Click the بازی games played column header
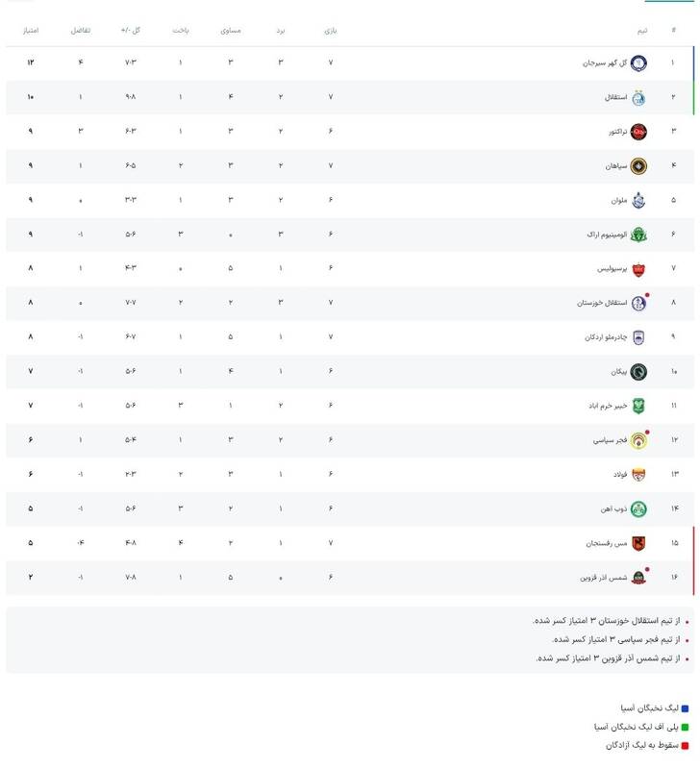 331,30
